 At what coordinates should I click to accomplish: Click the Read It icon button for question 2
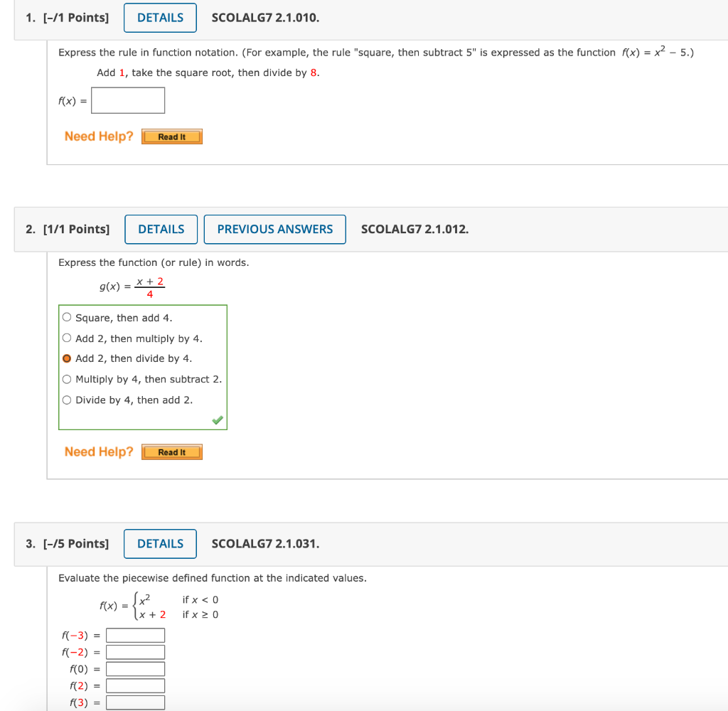point(171,451)
